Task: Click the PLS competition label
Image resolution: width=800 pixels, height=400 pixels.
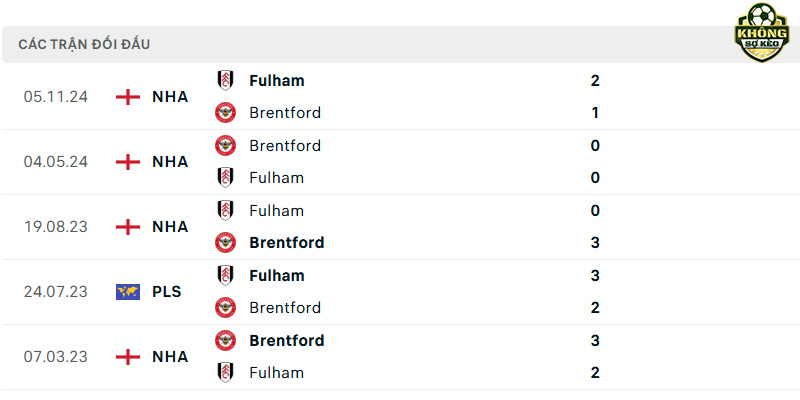Action: click(167, 292)
